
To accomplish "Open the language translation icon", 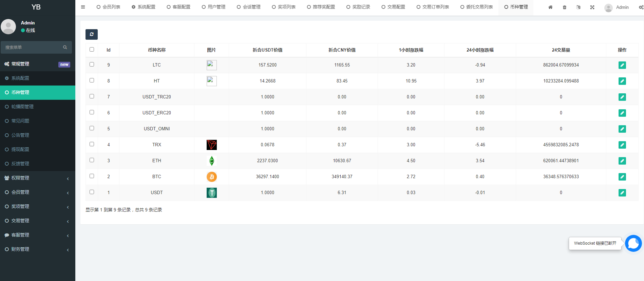I will pos(578,7).
